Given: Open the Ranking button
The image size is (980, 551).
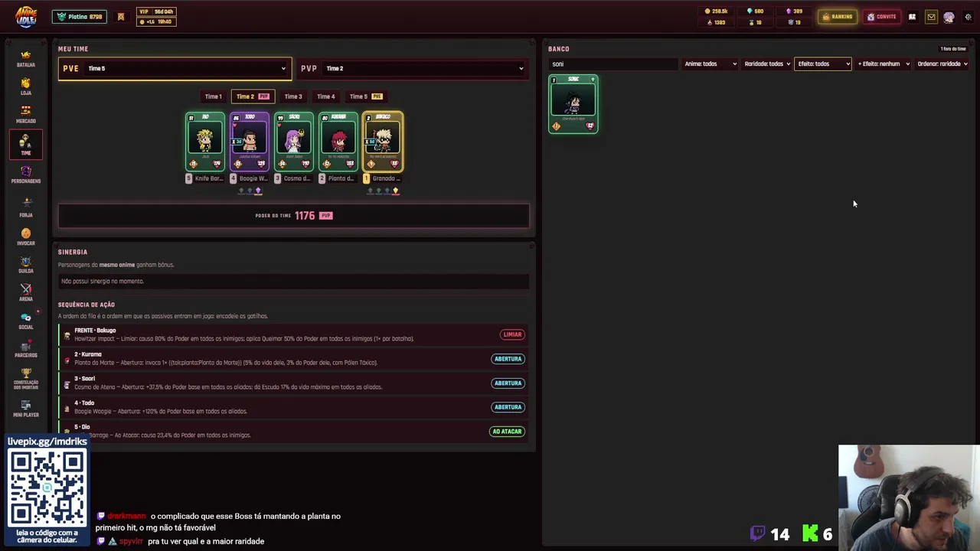Looking at the screenshot, I should (x=838, y=17).
